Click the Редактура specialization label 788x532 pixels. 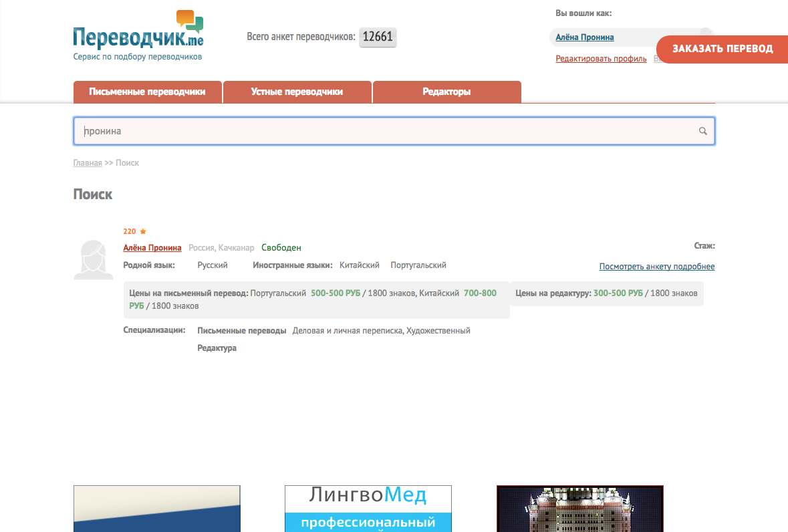217,348
